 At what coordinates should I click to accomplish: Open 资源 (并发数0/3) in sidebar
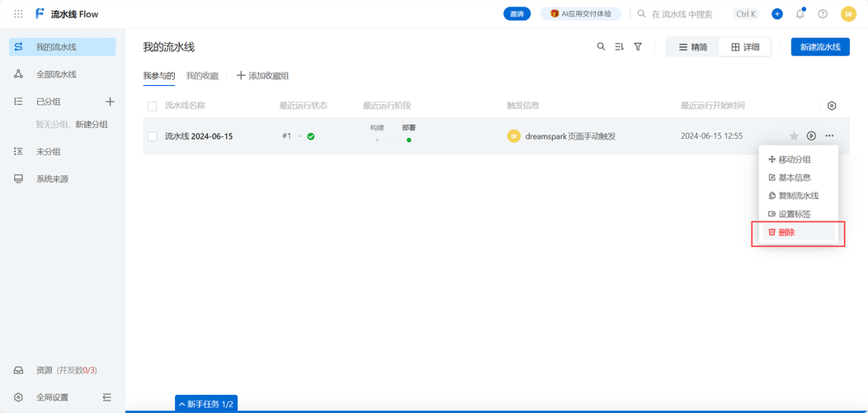coord(62,370)
